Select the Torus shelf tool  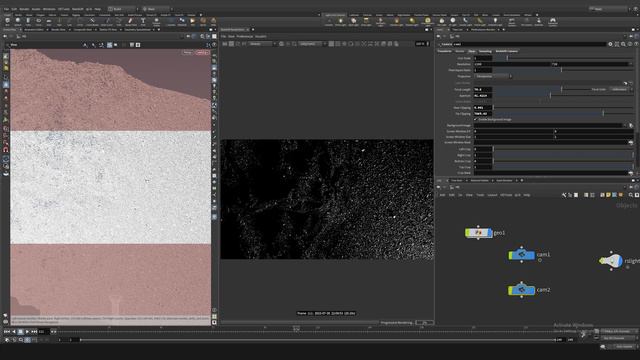pyautogui.click(x=39, y=21)
